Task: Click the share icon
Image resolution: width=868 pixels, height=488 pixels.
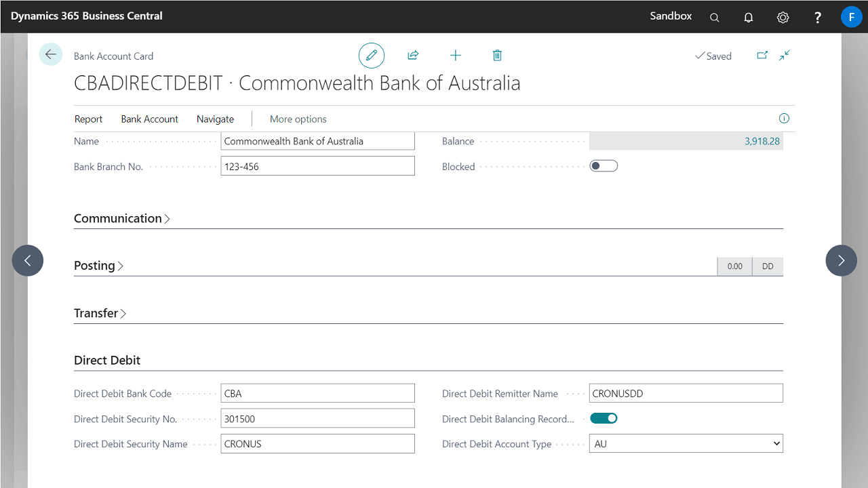Action: tap(413, 56)
